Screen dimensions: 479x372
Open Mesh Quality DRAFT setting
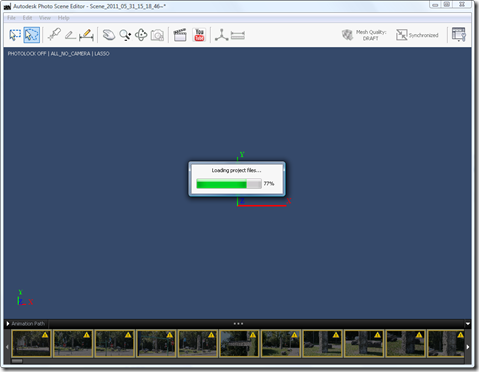pyautogui.click(x=364, y=35)
